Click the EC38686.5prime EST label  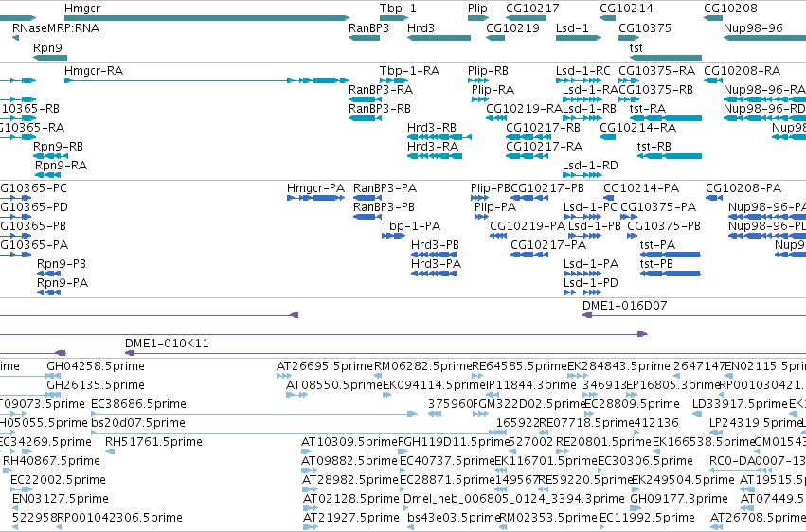click(x=138, y=404)
